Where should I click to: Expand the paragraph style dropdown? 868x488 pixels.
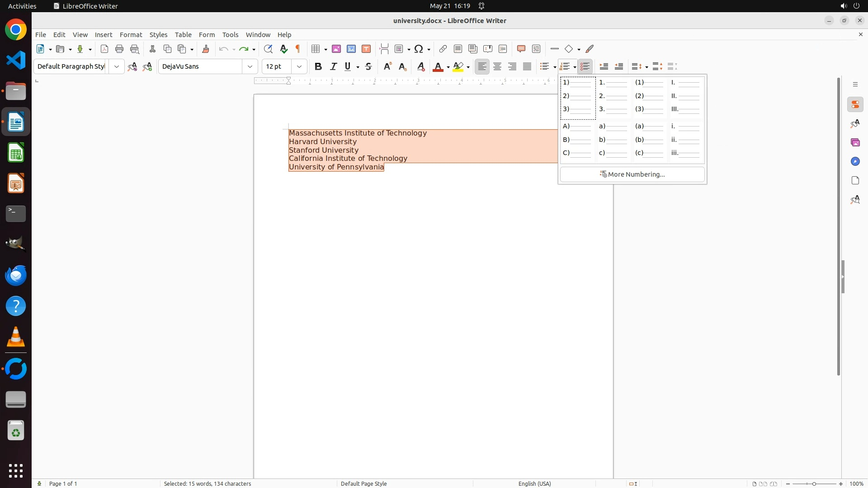tap(117, 66)
